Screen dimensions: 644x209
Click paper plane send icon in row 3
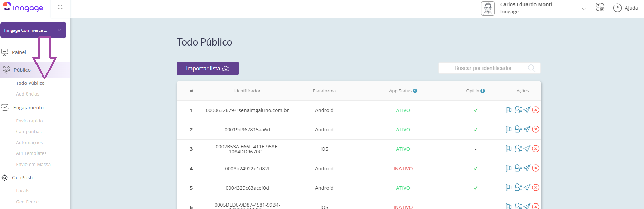(x=527, y=149)
